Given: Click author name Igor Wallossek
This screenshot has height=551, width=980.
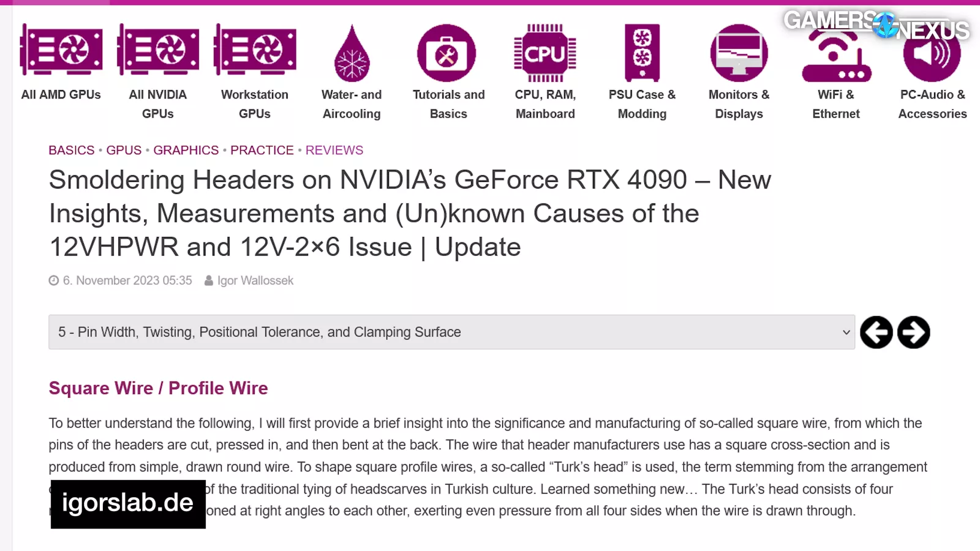Looking at the screenshot, I should (255, 281).
